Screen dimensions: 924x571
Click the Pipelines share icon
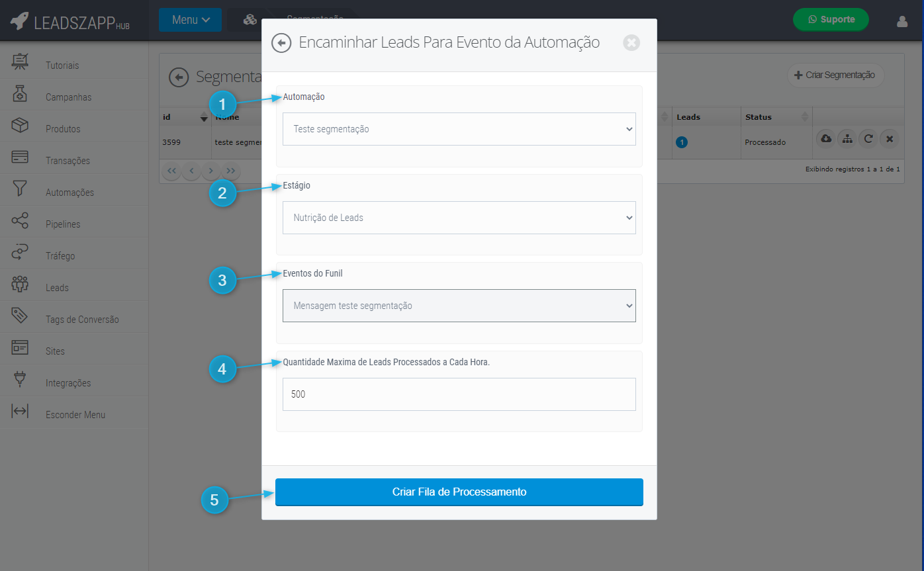[x=20, y=221]
